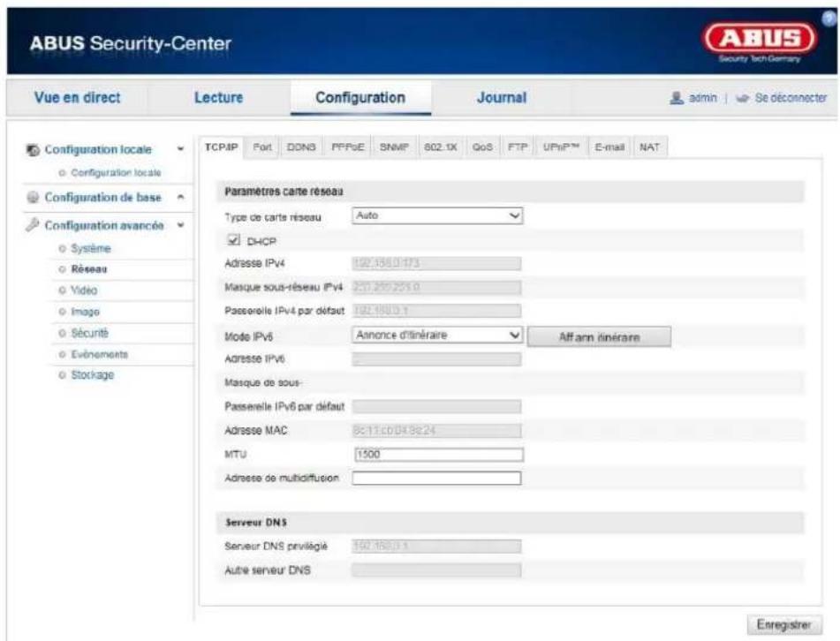The height and width of the screenshot is (641, 840).
Task: Select Système in the sidebar
Action: pyautogui.click(x=90, y=248)
